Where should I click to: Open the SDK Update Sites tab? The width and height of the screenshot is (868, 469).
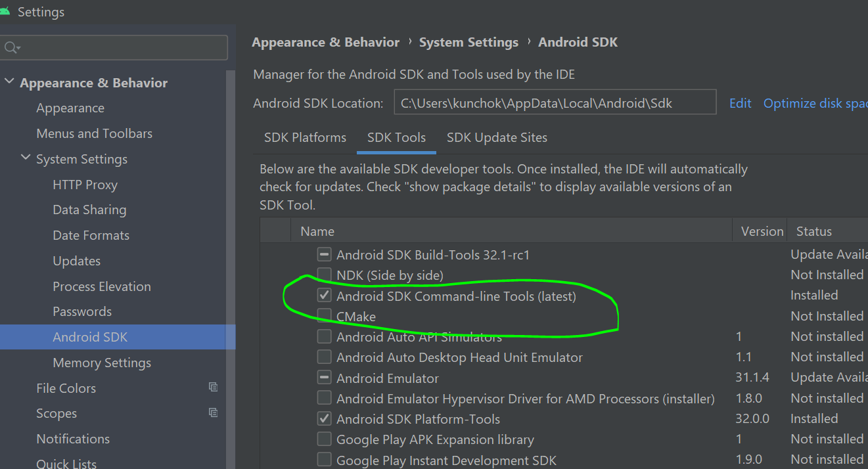point(497,138)
